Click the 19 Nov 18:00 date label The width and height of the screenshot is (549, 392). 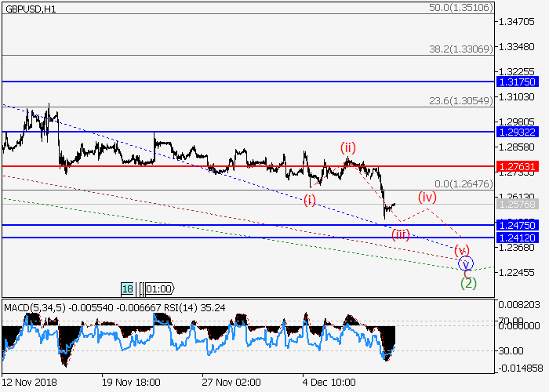coord(131,382)
